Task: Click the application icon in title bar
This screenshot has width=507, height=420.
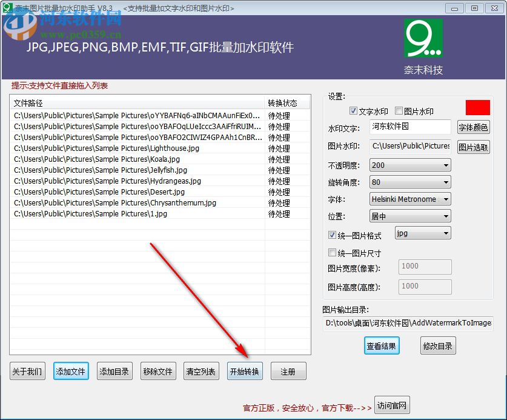Action: click(x=7, y=8)
